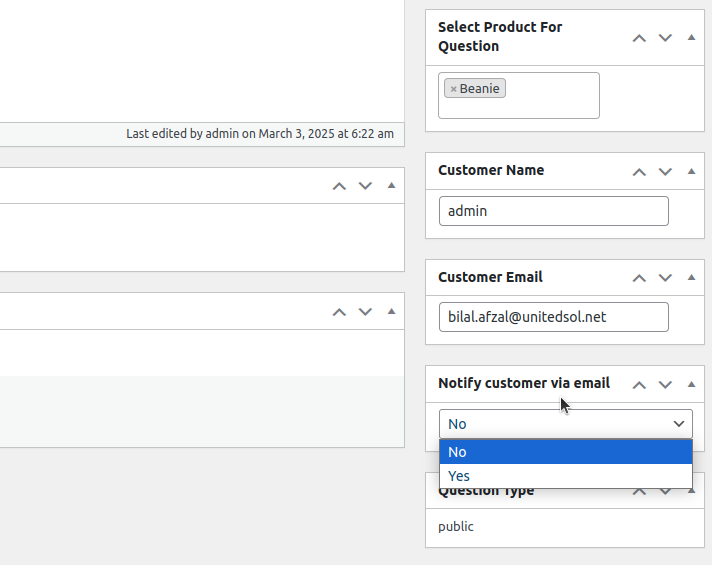Image resolution: width=712 pixels, height=565 pixels.
Task: Close the Notify customer dropdown select box
Action: tap(565, 424)
